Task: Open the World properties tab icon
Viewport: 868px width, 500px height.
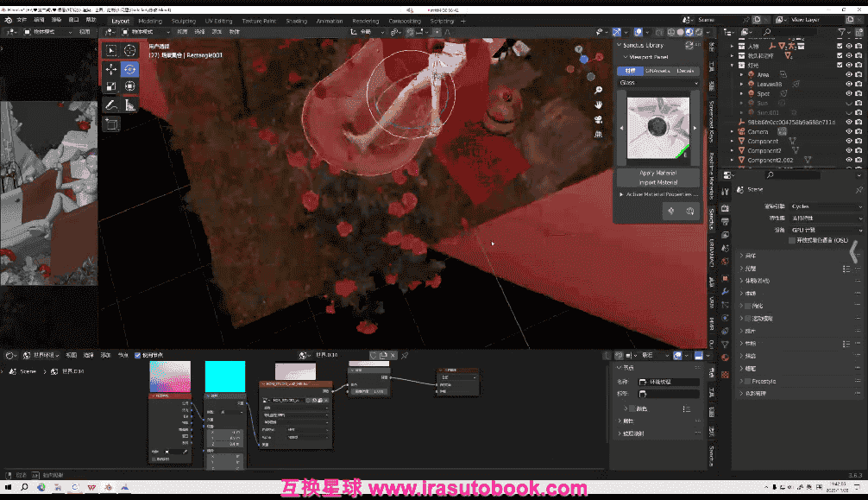Action: pos(725,262)
